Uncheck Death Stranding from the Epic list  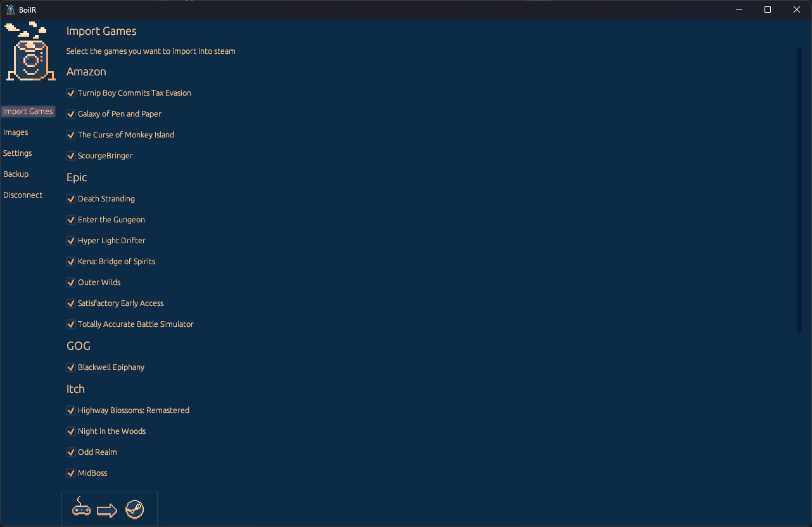tap(70, 198)
